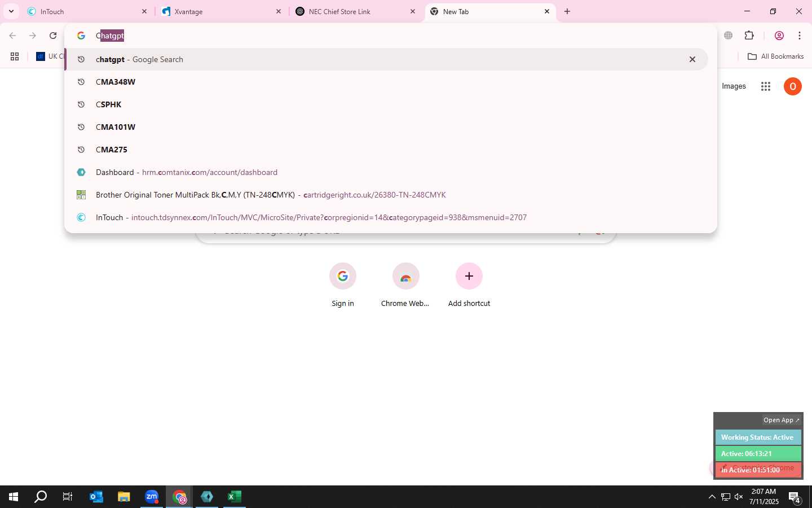Close the InTouch tab

144,11
